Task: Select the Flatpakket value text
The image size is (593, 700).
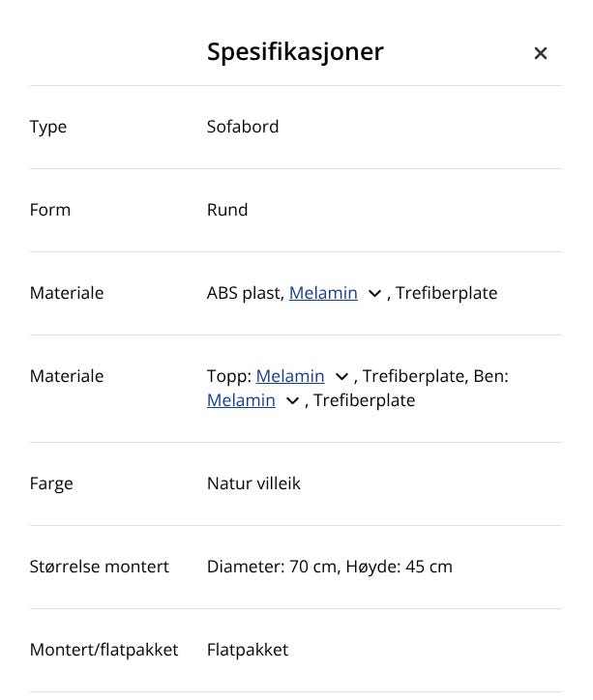Action: (x=248, y=650)
